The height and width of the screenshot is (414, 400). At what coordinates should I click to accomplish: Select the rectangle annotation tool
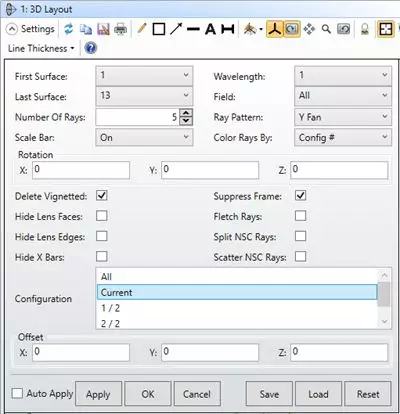click(159, 29)
